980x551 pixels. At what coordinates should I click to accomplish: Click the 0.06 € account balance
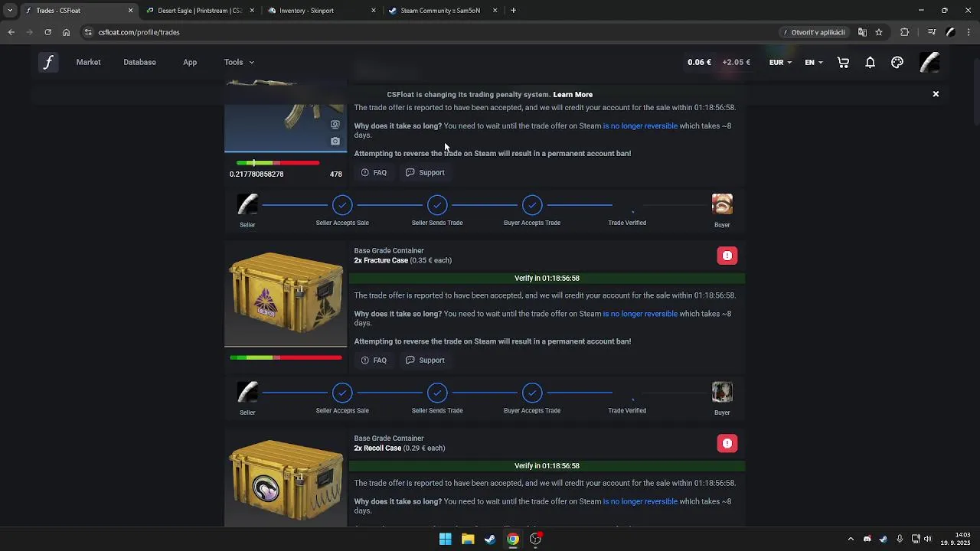pyautogui.click(x=699, y=63)
